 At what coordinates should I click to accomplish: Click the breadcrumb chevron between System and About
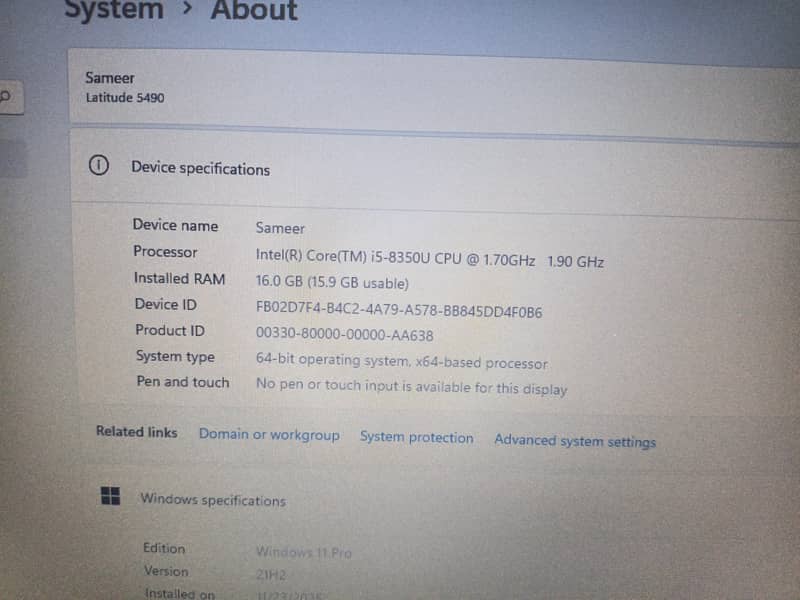click(187, 10)
